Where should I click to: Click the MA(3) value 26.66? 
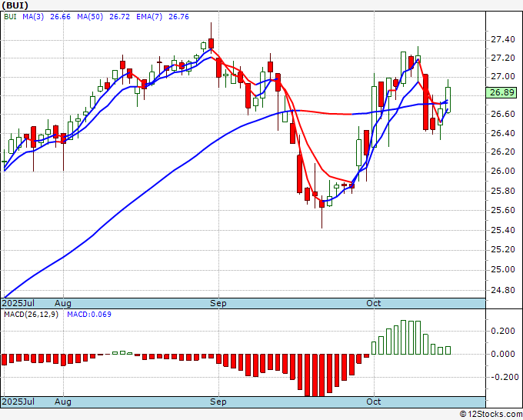pos(60,17)
